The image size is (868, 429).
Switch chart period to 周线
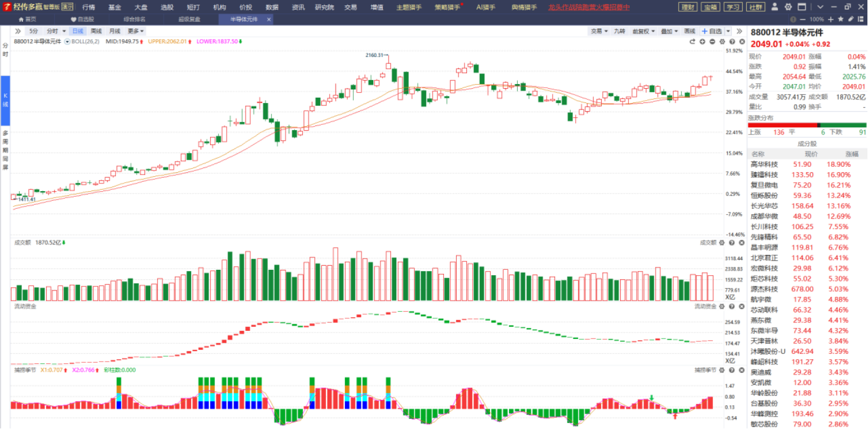click(96, 31)
